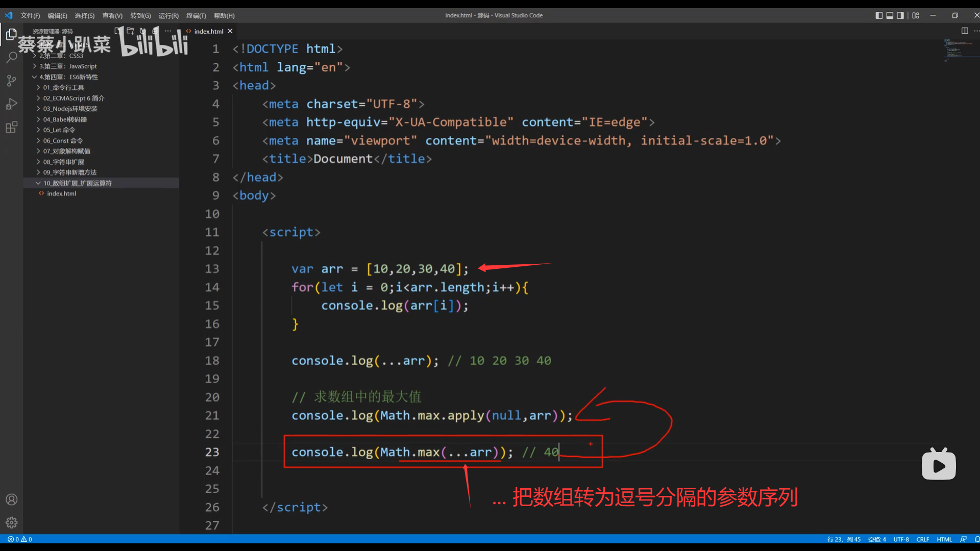Open the Source Control view

tap(11, 81)
